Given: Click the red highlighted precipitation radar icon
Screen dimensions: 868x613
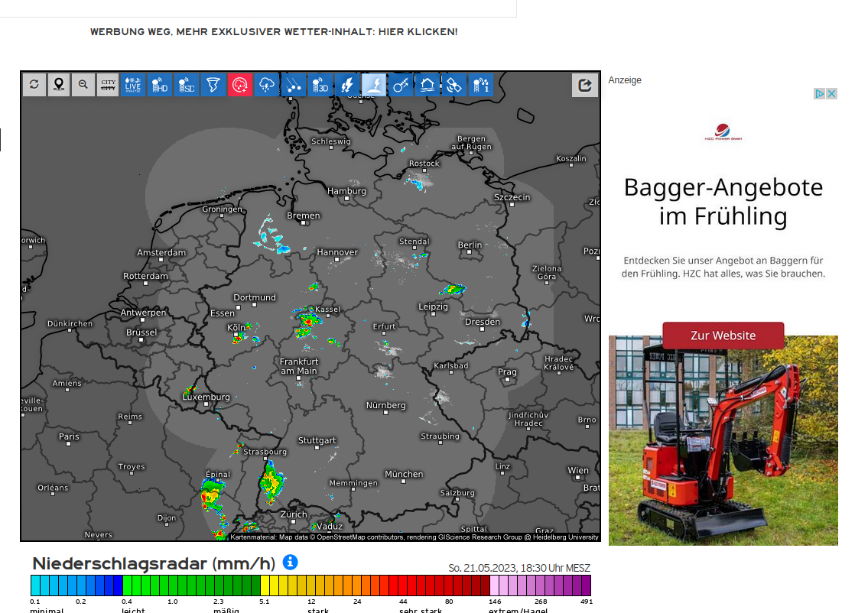Looking at the screenshot, I should point(239,85).
